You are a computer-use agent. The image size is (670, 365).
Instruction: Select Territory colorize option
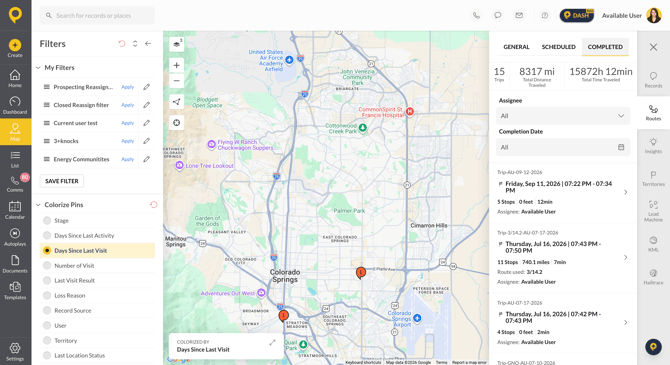(97, 341)
